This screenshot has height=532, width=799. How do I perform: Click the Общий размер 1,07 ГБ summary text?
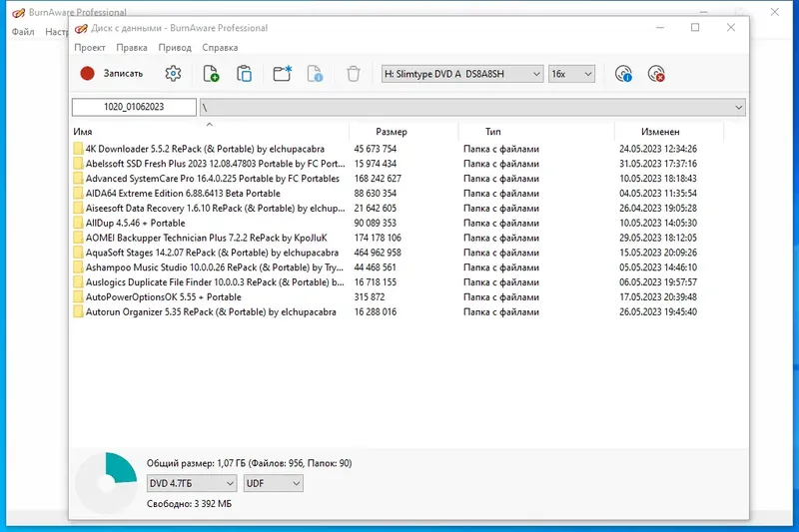click(x=249, y=463)
